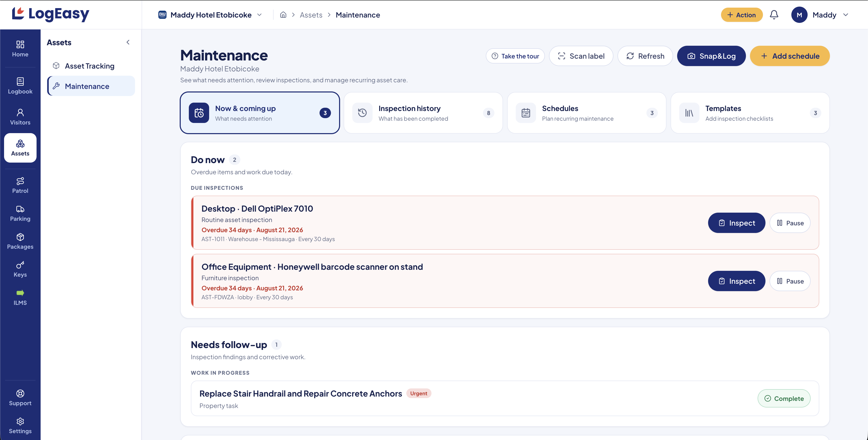
Task: Click the DUE INSPECTIONS section label
Action: coord(217,188)
